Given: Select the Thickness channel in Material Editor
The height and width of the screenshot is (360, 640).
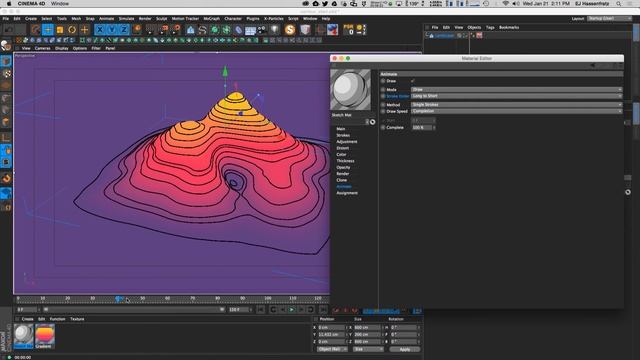Looking at the screenshot, I should pos(345,161).
